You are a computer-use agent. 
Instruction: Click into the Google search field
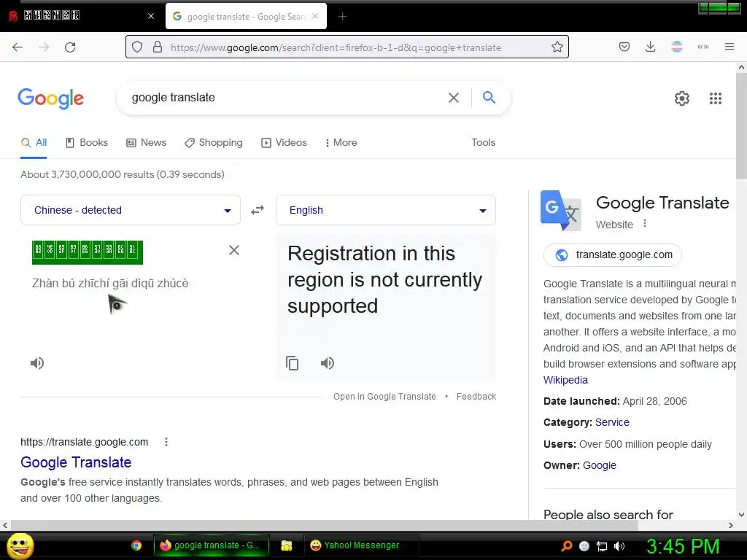(286, 98)
